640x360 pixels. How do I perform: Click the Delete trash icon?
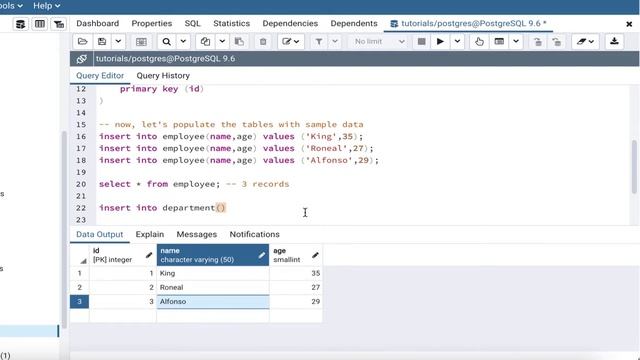point(263,42)
